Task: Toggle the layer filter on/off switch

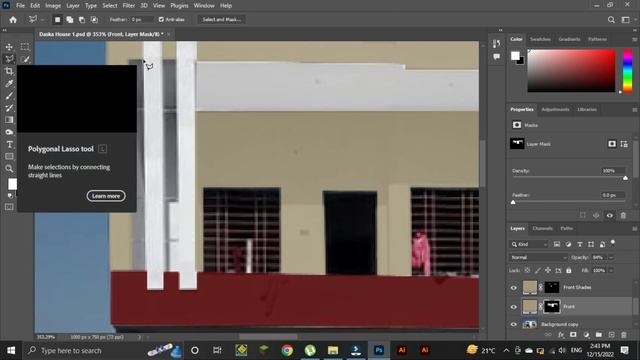Action: pos(613,243)
